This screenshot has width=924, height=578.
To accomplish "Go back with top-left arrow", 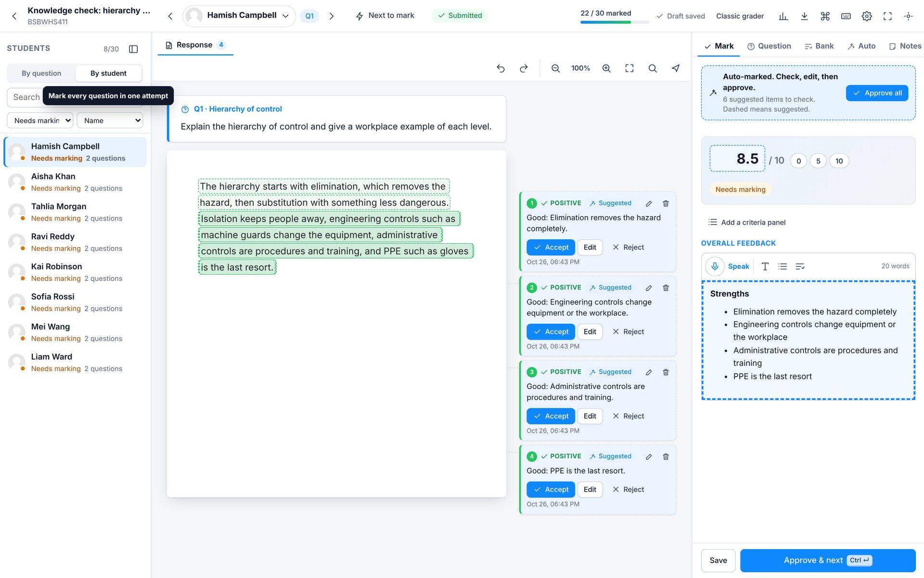I will tap(14, 16).
